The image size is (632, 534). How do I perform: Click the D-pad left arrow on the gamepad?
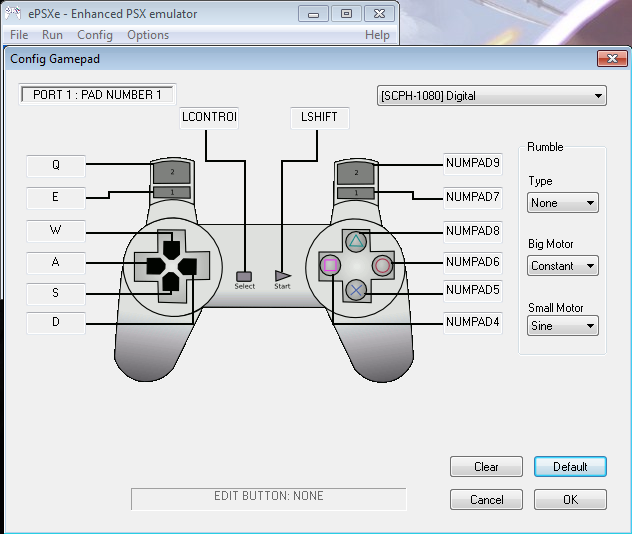click(x=156, y=266)
